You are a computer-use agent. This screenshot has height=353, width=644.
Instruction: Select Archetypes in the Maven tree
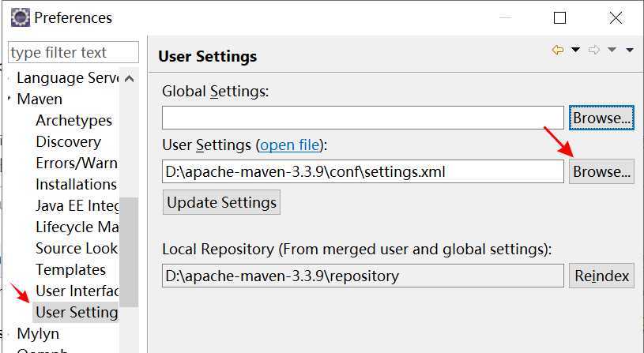click(73, 121)
